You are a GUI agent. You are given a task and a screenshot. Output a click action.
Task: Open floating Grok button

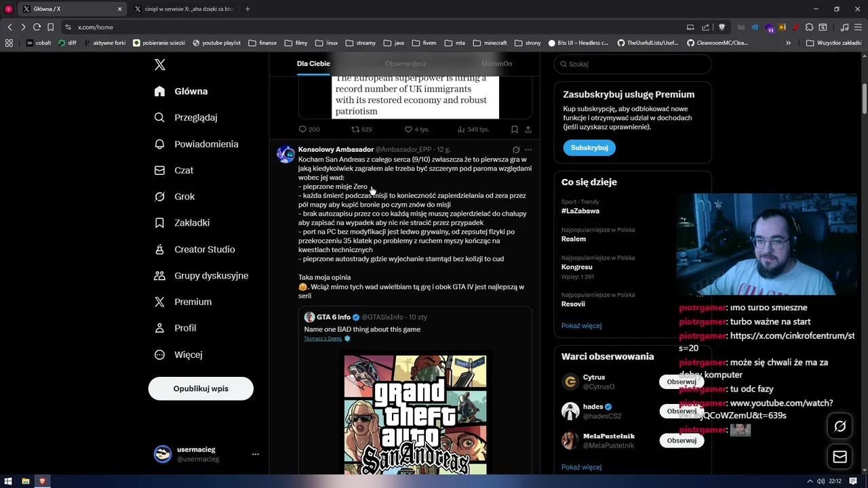point(840,426)
